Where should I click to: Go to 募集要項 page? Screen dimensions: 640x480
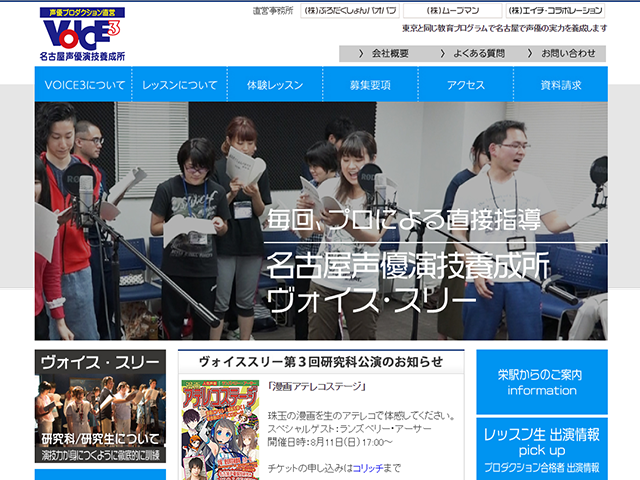[370, 85]
